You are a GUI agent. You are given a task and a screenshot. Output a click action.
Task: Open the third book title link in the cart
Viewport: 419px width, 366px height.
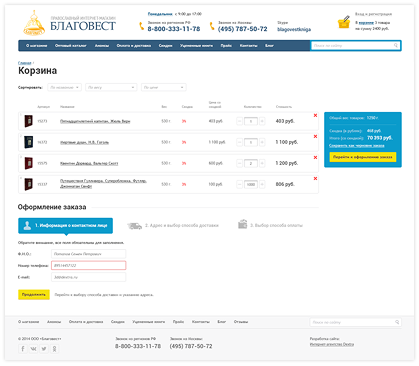pos(89,163)
